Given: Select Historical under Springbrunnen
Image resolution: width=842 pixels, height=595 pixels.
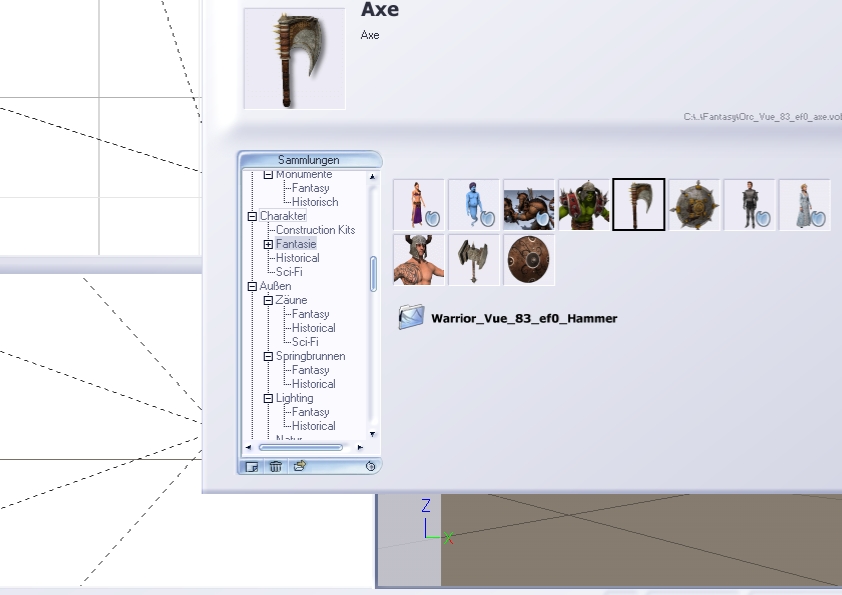Looking at the screenshot, I should [314, 384].
